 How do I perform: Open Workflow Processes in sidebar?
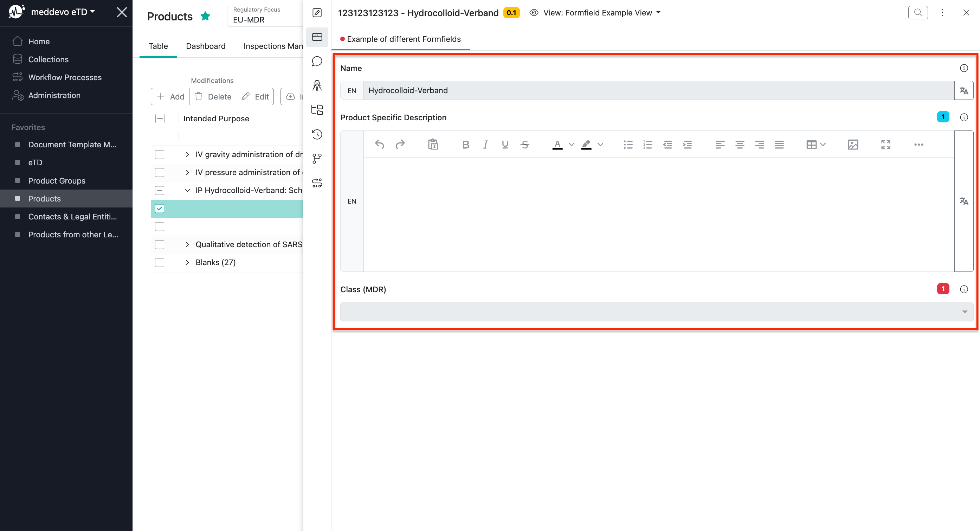pos(65,77)
